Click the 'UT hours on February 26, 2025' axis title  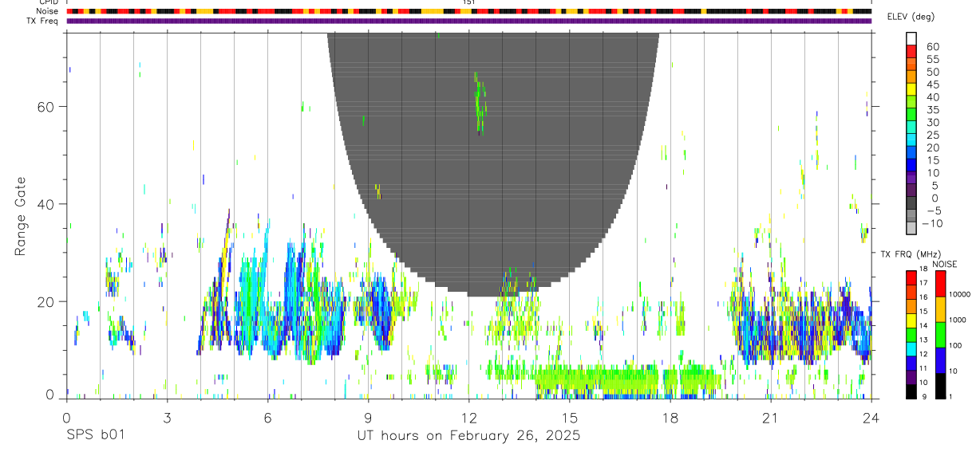[x=468, y=436]
